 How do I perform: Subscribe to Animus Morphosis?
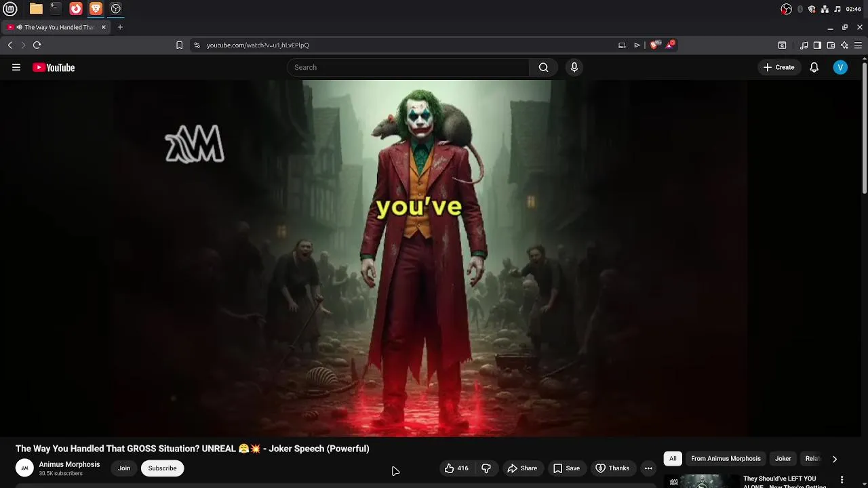(162, 468)
